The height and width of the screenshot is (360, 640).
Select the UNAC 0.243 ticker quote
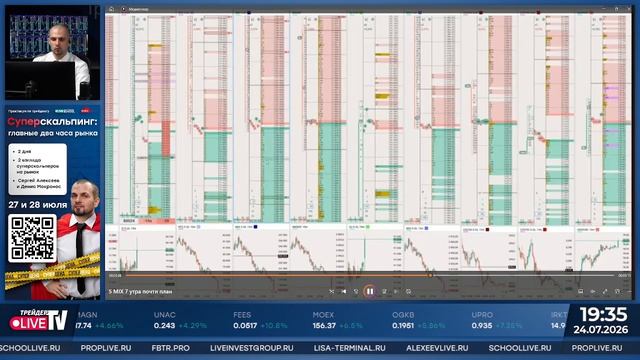[x=180, y=320]
